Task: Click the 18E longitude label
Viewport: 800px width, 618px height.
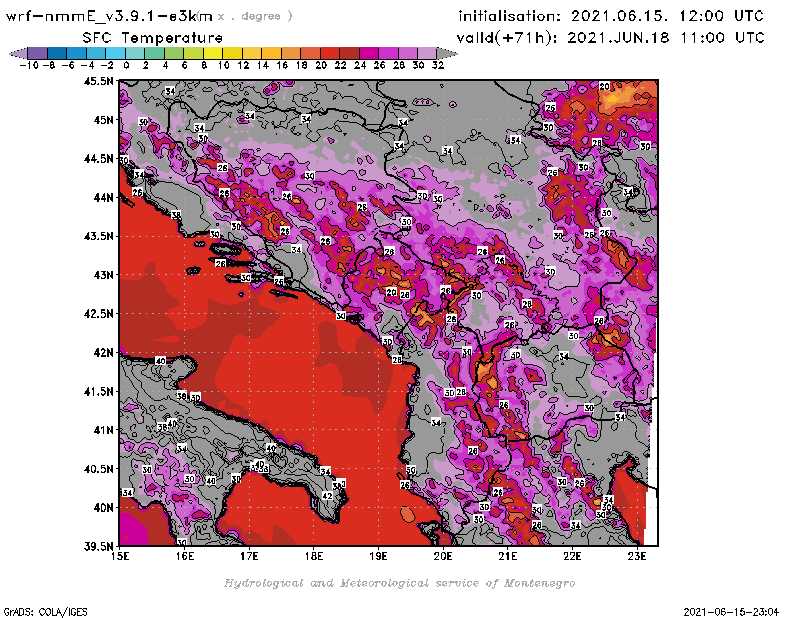Action: coord(314,556)
